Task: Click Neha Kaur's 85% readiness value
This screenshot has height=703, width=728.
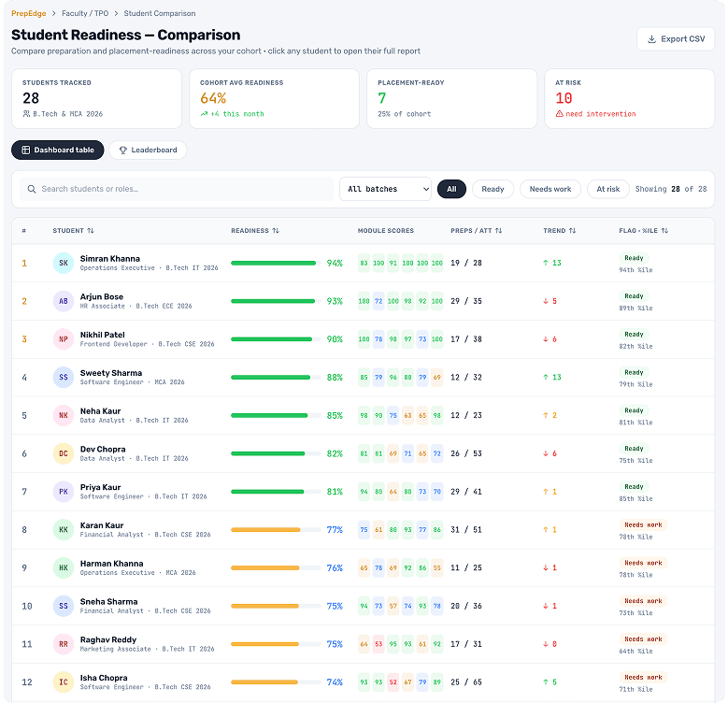Action: click(335, 416)
